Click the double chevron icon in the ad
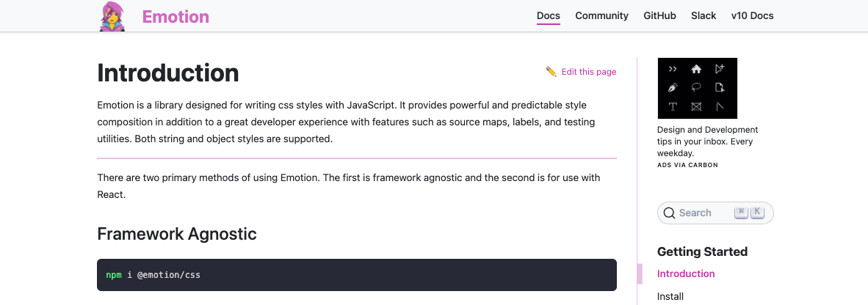The height and width of the screenshot is (305, 868). coord(673,69)
